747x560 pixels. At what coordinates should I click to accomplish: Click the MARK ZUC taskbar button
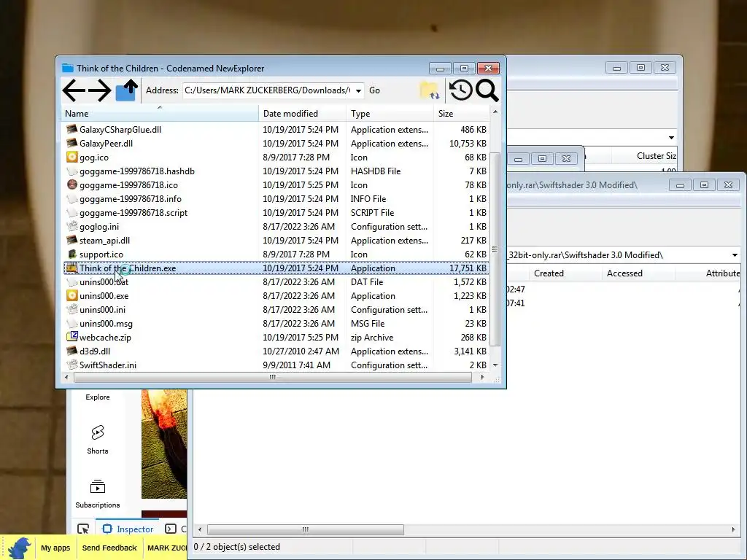(166, 548)
